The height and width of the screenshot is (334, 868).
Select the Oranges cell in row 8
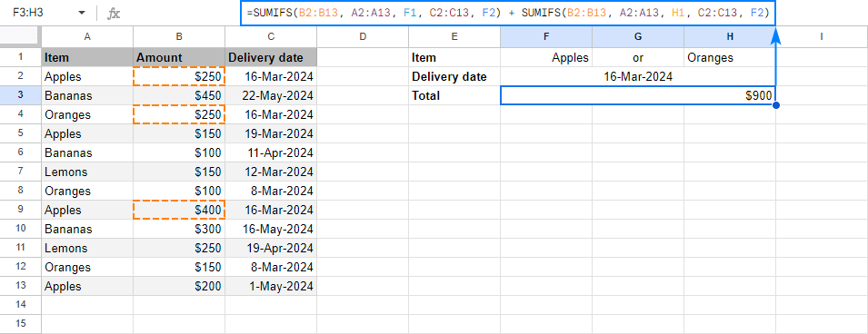[x=87, y=191]
